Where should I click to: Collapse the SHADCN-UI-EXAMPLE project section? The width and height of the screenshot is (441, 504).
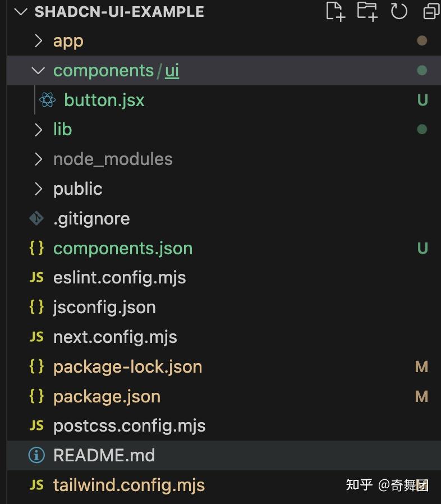tap(21, 12)
